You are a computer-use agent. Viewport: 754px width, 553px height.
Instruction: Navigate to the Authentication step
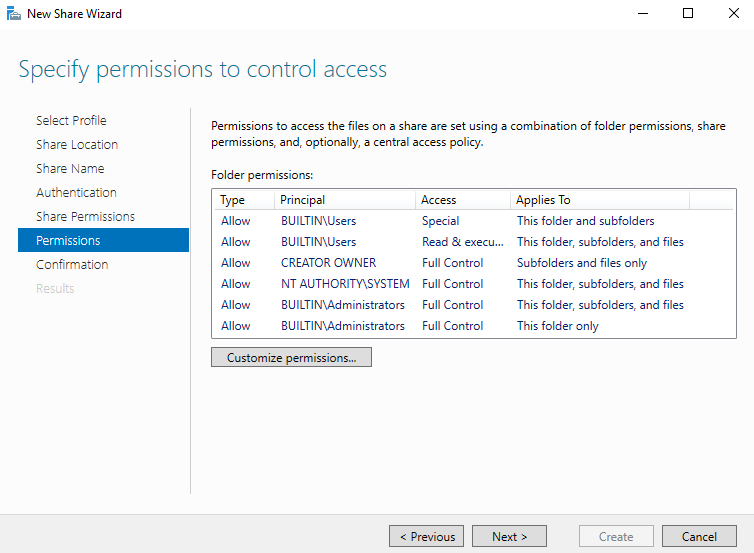[76, 192]
